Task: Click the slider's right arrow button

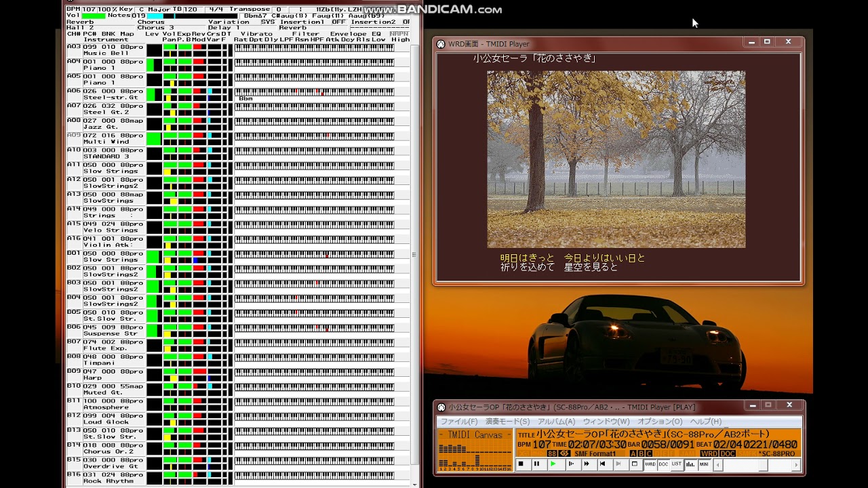Action: tap(796, 465)
